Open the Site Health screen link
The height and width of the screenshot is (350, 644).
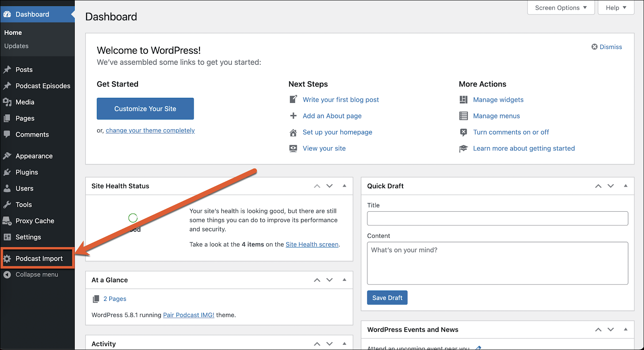click(312, 244)
